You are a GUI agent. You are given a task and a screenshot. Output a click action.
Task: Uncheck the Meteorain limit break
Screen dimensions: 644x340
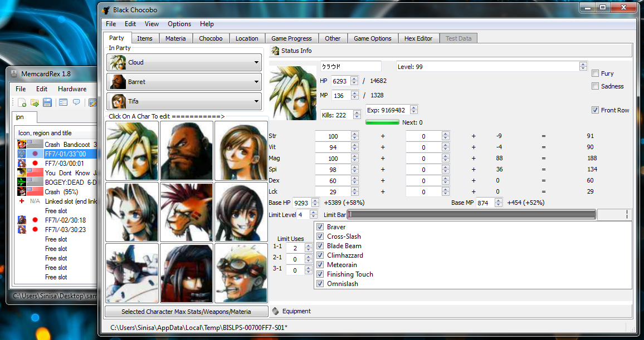[320, 264]
